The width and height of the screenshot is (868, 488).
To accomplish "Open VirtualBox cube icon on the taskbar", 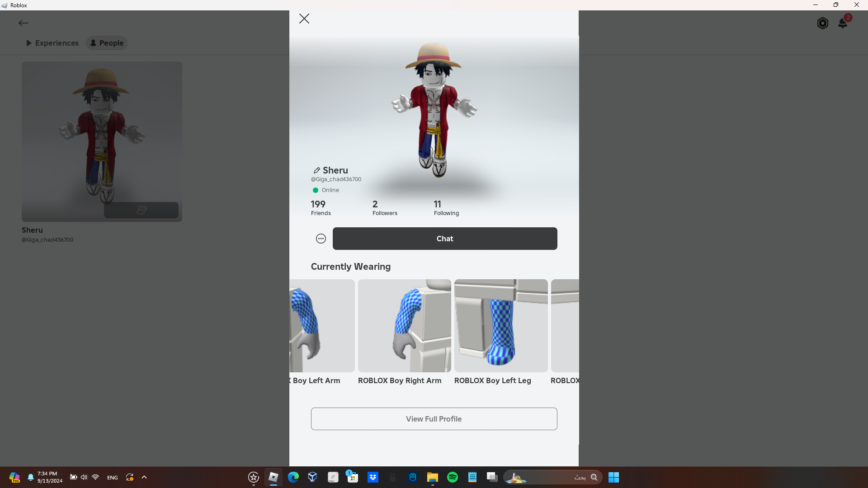I will tap(313, 477).
